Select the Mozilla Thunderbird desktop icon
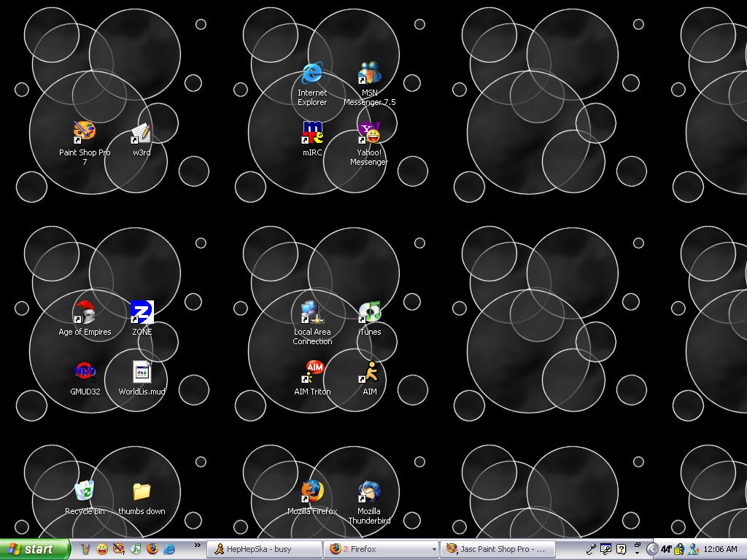 (x=369, y=502)
